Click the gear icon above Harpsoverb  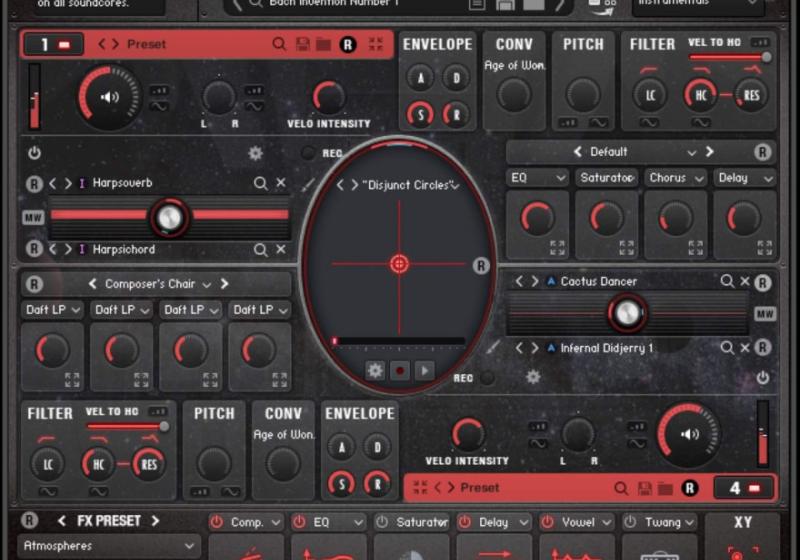(x=255, y=153)
